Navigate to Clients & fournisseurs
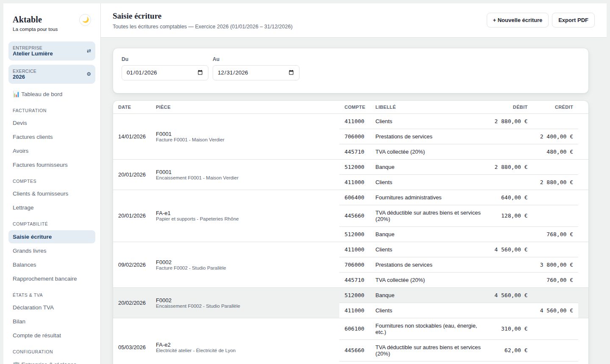Screen dimensions: 610x364 click(52, 194)
